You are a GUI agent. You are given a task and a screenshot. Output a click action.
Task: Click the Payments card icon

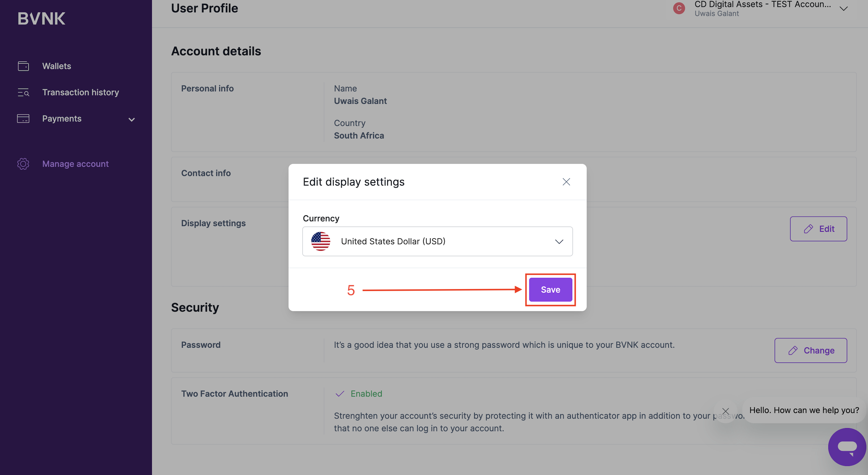23,119
